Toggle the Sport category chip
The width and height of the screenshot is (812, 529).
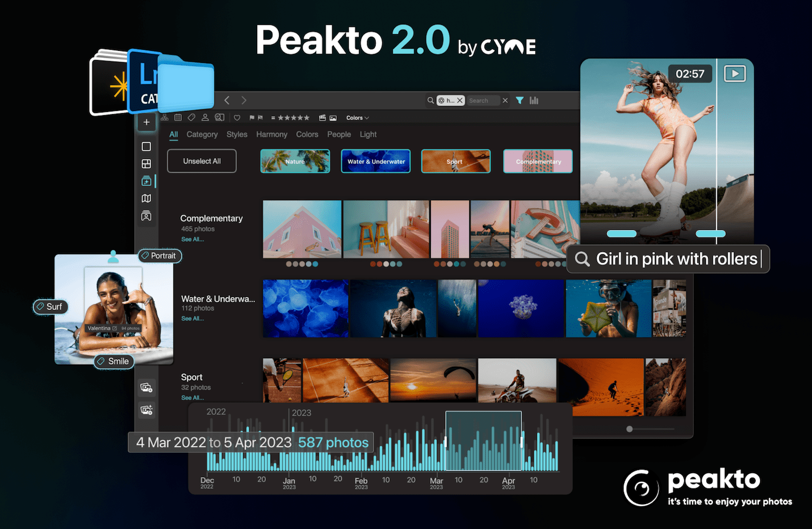click(x=456, y=161)
